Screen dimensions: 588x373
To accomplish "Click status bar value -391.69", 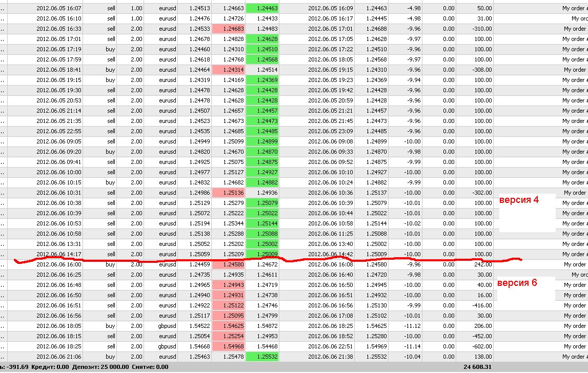I will 17,367.
